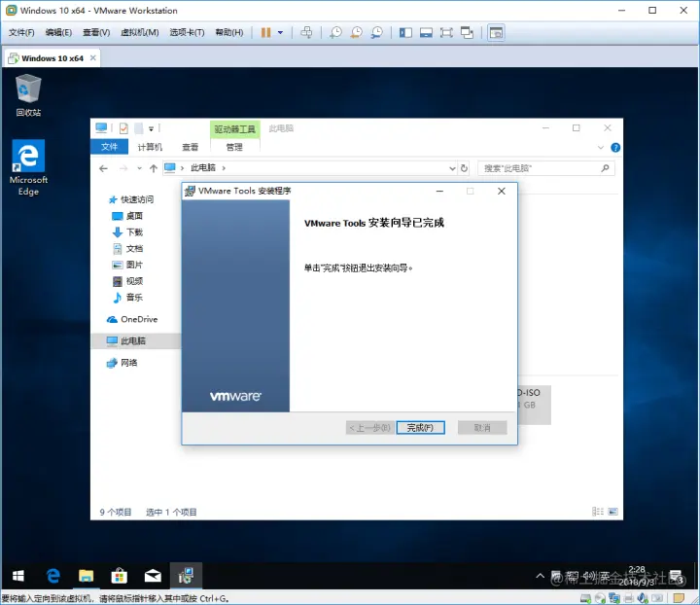This screenshot has height=605, width=700.
Task: Open the power options dropdown beside the pause icon
Action: coord(280,33)
